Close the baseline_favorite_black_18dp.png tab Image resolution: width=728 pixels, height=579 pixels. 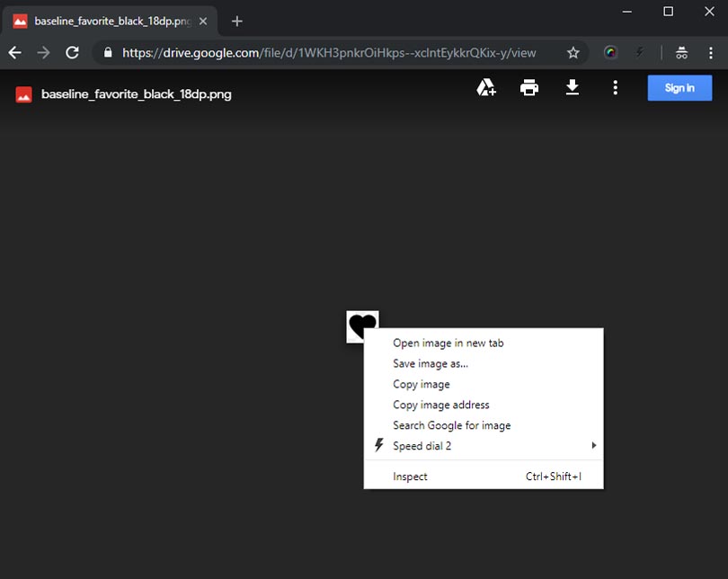pyautogui.click(x=203, y=21)
